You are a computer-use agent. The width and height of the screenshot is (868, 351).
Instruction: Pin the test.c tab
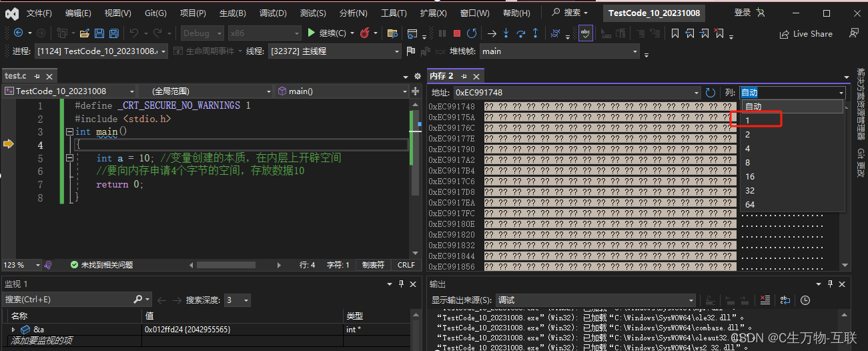point(37,77)
